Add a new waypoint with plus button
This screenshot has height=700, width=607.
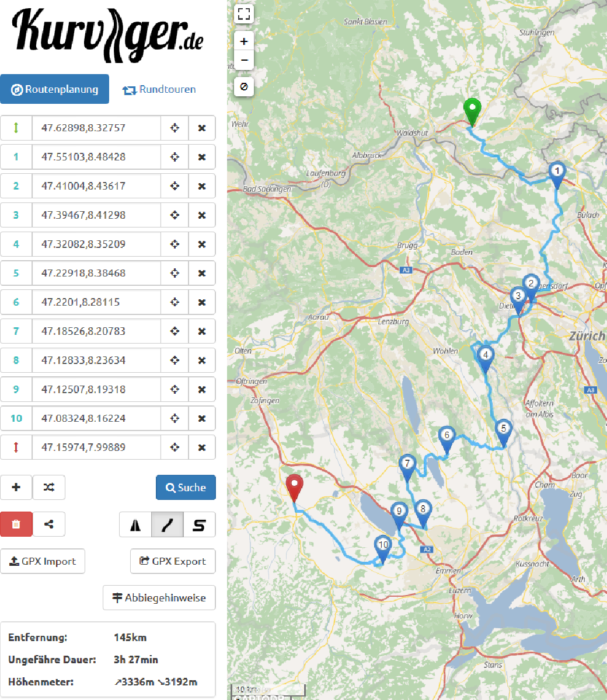click(x=16, y=488)
